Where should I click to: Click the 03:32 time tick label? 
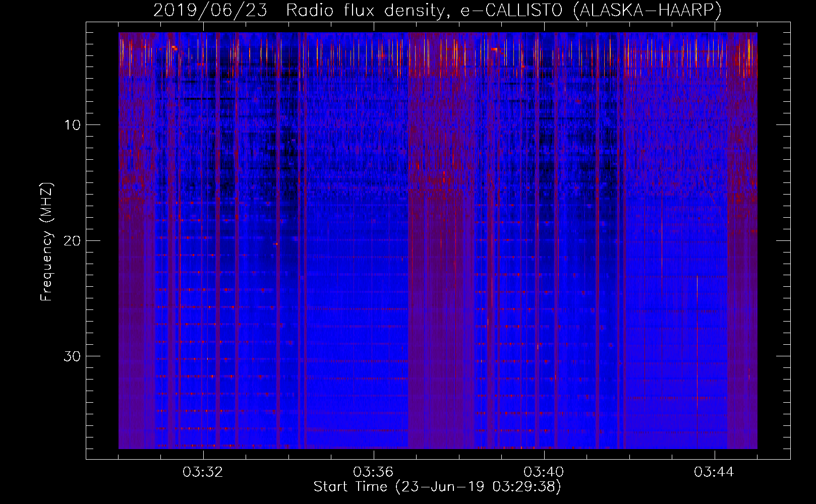pyautogui.click(x=203, y=472)
